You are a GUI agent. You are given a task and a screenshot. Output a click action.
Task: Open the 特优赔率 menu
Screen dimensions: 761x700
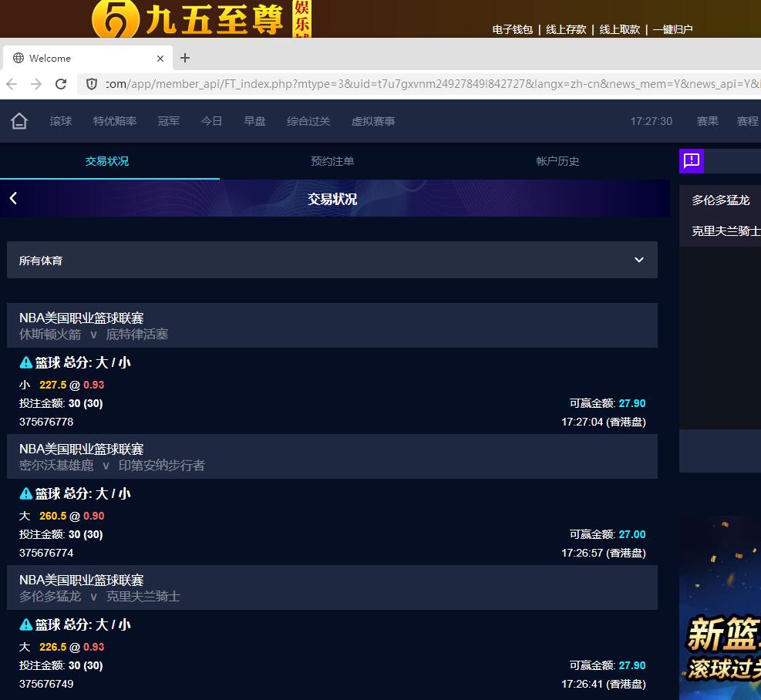[x=115, y=121]
